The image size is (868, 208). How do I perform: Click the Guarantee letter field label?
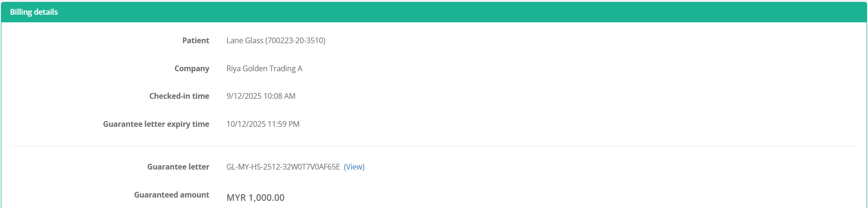click(178, 167)
